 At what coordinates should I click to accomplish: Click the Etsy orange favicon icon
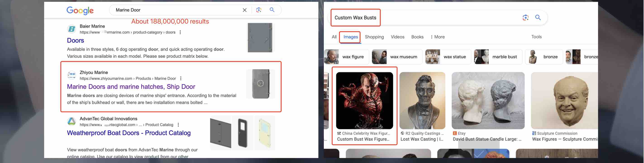pos(455,134)
